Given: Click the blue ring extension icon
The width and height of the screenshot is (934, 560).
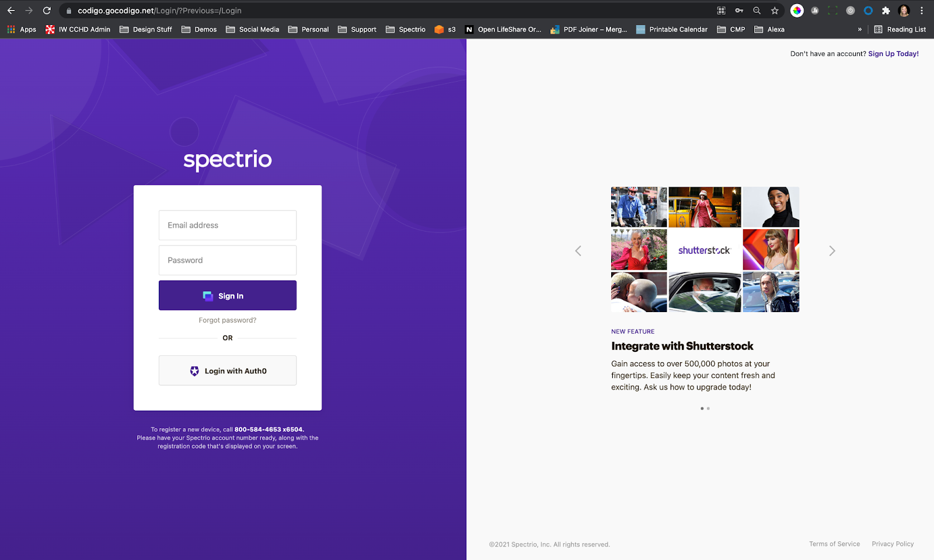Looking at the screenshot, I should click(868, 10).
